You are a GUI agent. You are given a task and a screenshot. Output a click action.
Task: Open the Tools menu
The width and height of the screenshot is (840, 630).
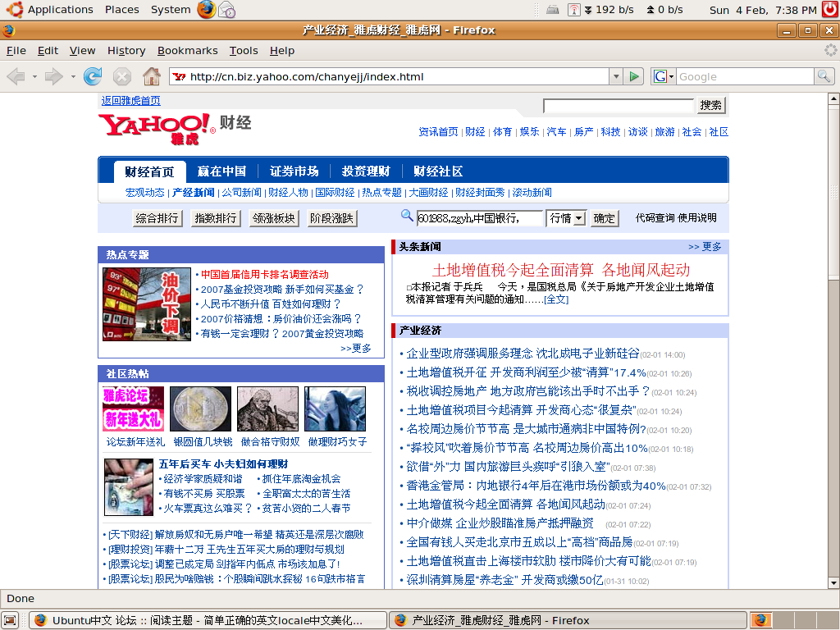tap(244, 50)
